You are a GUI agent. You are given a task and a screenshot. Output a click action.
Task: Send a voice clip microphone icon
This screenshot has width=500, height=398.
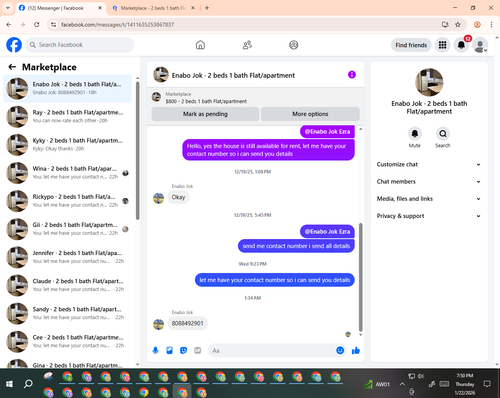coord(155,350)
